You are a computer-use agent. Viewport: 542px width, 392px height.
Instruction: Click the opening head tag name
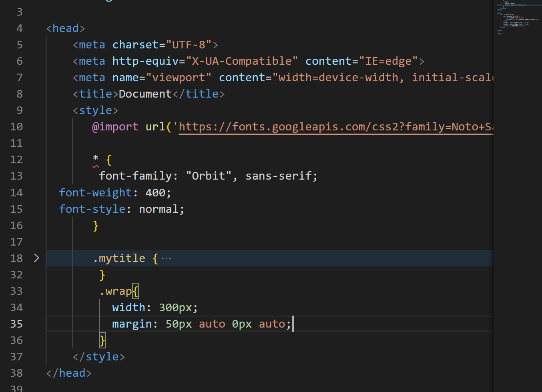[x=66, y=28]
